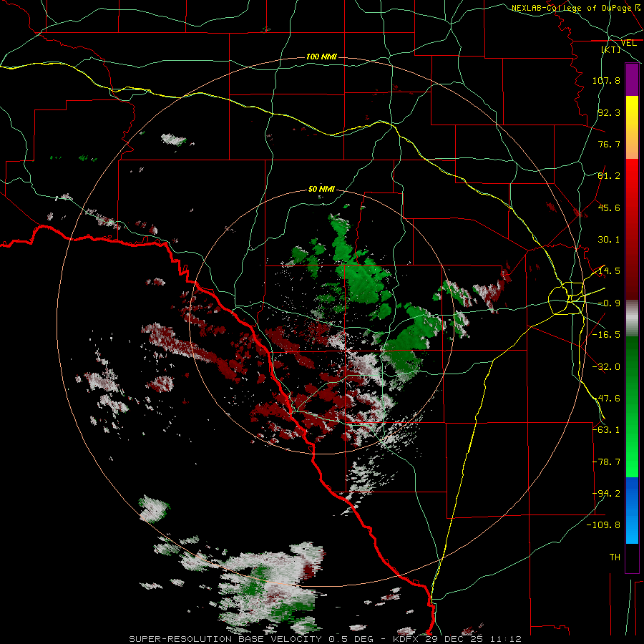The height and width of the screenshot is (644, 644).
Task: Click the 14.5 velocity scale value
Action: click(609, 271)
